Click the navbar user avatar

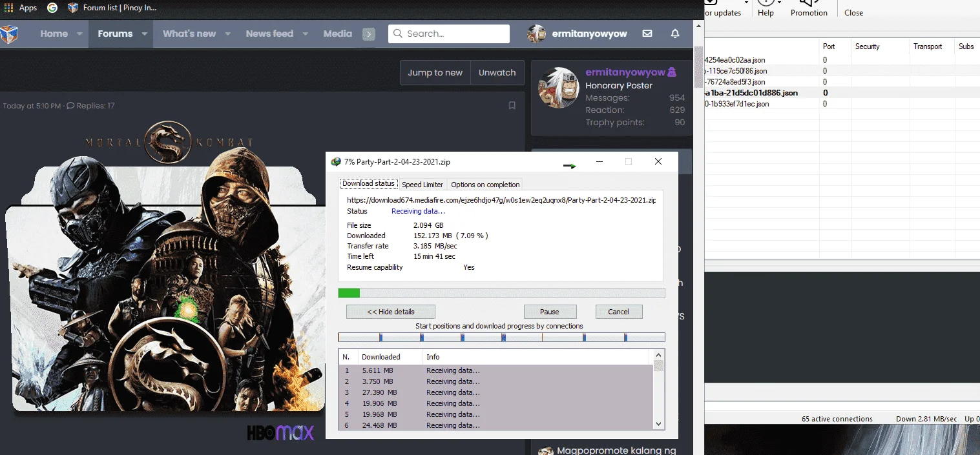pos(537,34)
